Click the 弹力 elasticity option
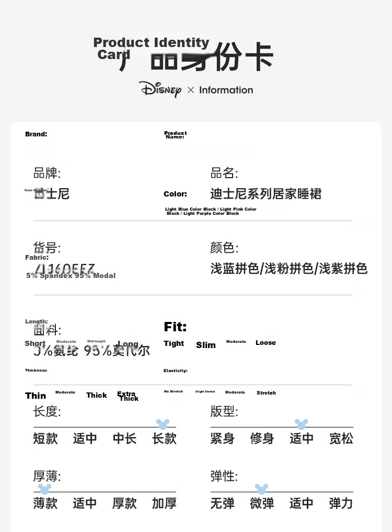Screen dimensions: 392x532 tap(341, 503)
